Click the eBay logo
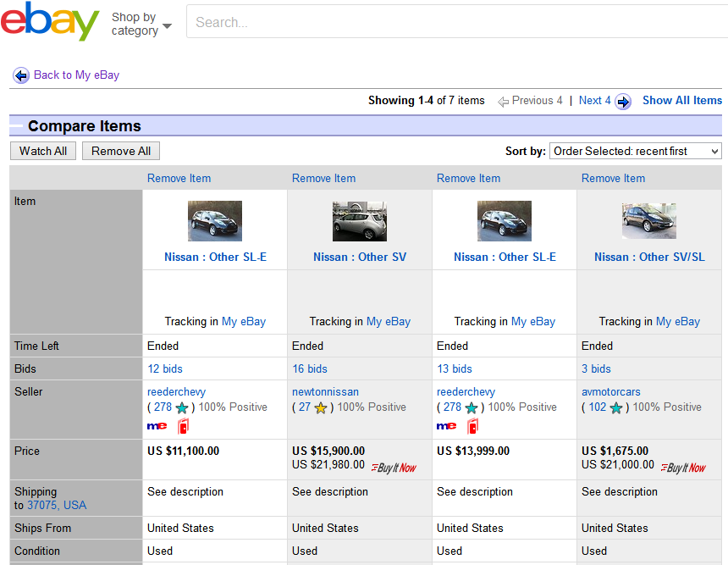The height and width of the screenshot is (565, 728). [50, 22]
